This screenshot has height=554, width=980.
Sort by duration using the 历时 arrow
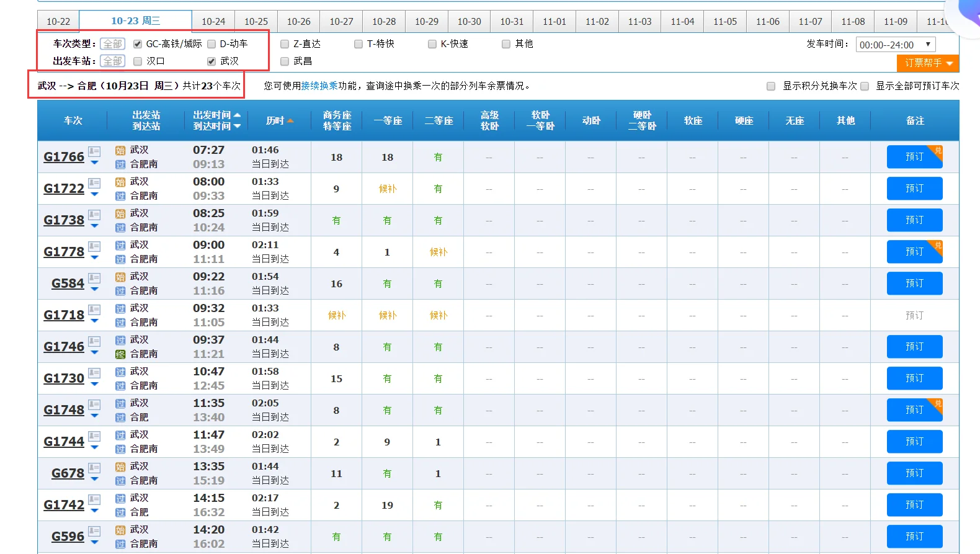coord(290,121)
